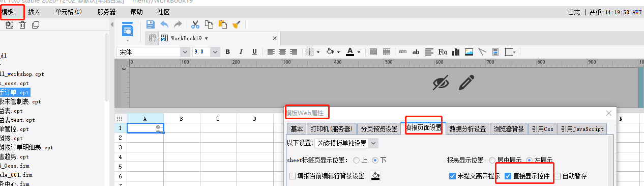
Task: Click the Save icon in toolbar
Action: (151, 24)
